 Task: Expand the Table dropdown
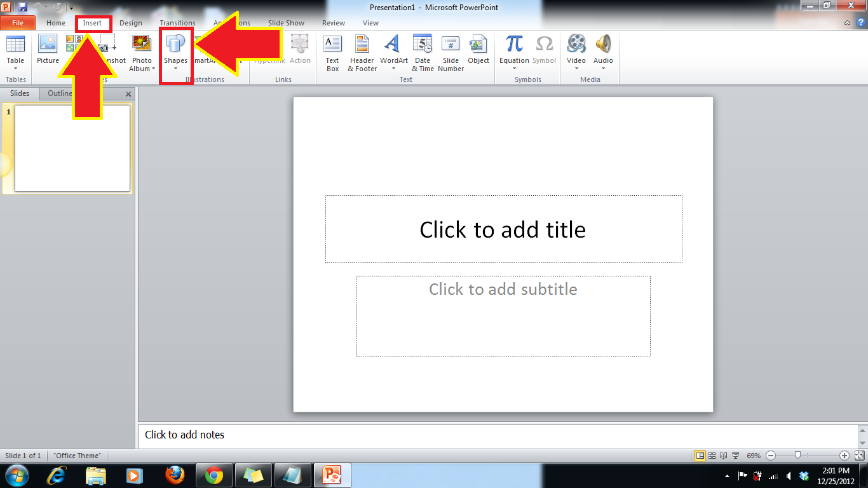point(15,69)
